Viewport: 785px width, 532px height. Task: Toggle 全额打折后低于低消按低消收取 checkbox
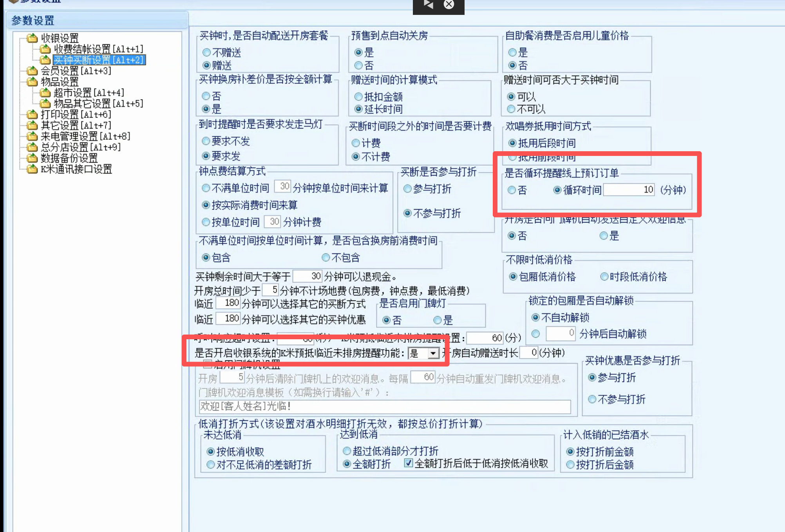click(408, 463)
